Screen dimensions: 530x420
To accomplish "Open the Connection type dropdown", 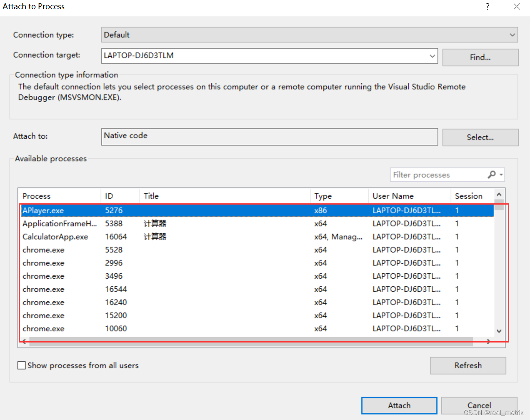I will click(309, 35).
